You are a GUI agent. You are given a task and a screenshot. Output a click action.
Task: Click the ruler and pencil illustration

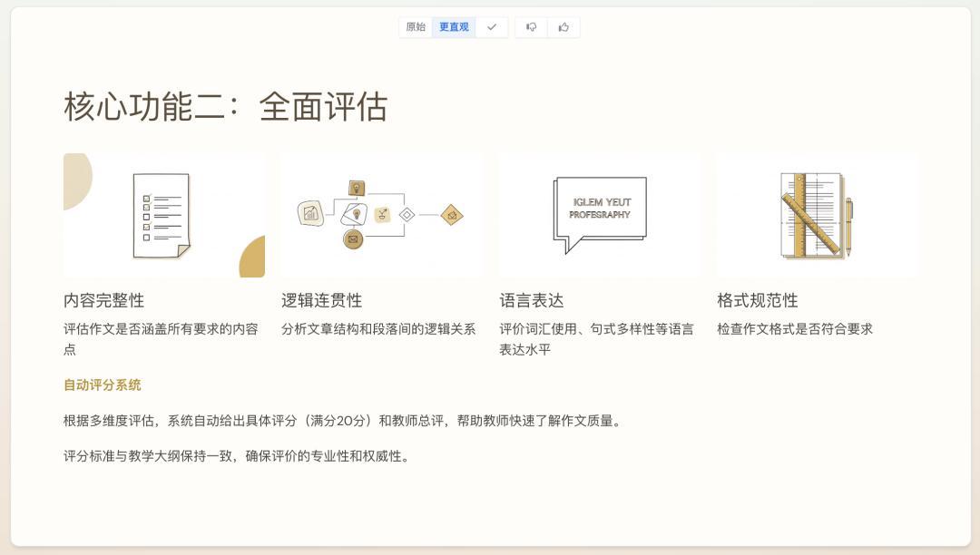coord(817,215)
